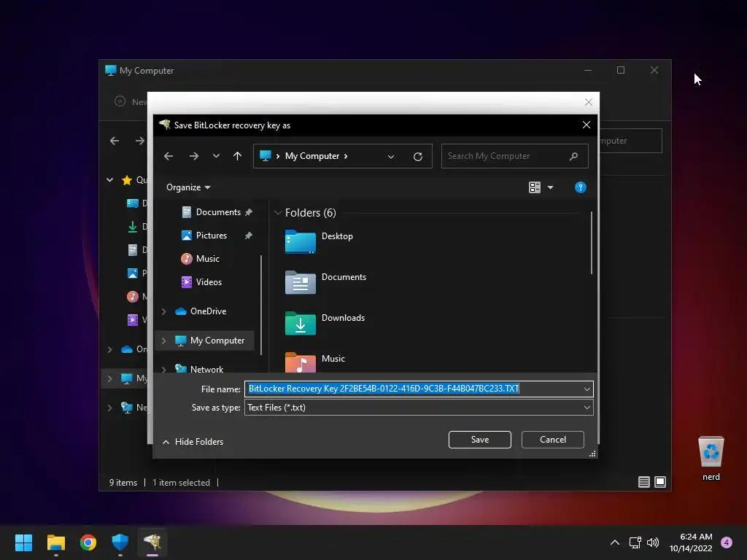Open the blue Help icon

[x=580, y=187]
